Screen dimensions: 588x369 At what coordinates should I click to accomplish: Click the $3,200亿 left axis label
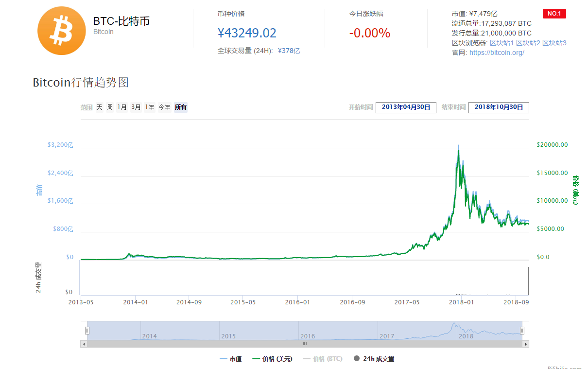[60, 145]
